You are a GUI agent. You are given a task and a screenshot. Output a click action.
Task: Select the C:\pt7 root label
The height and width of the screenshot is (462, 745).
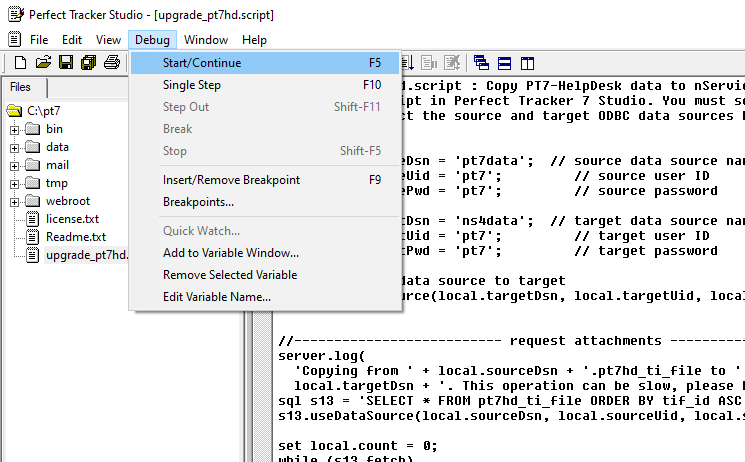44,111
